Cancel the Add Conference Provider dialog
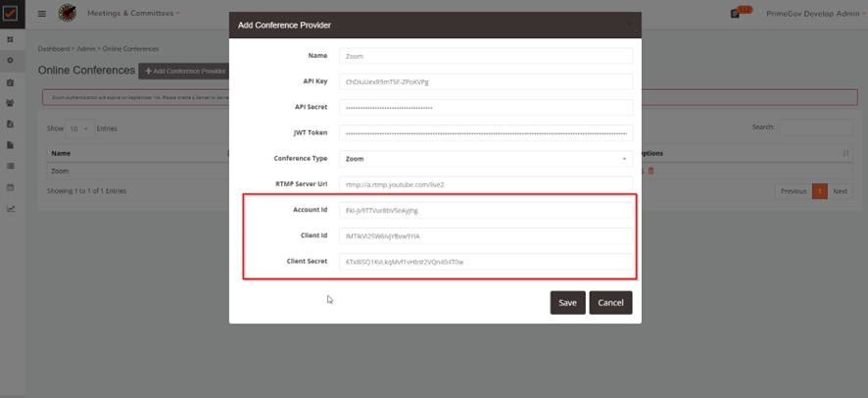Image resolution: width=868 pixels, height=398 pixels. 610,303
